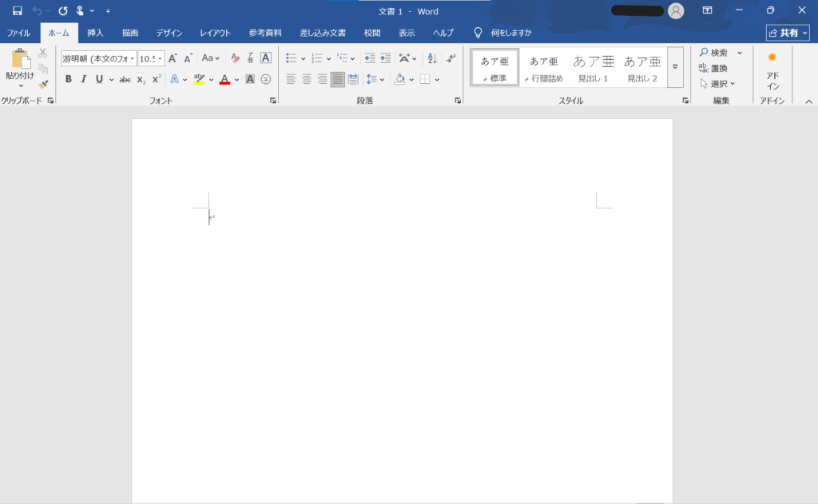Click the center align icon
This screenshot has width=818, height=504.
(307, 79)
